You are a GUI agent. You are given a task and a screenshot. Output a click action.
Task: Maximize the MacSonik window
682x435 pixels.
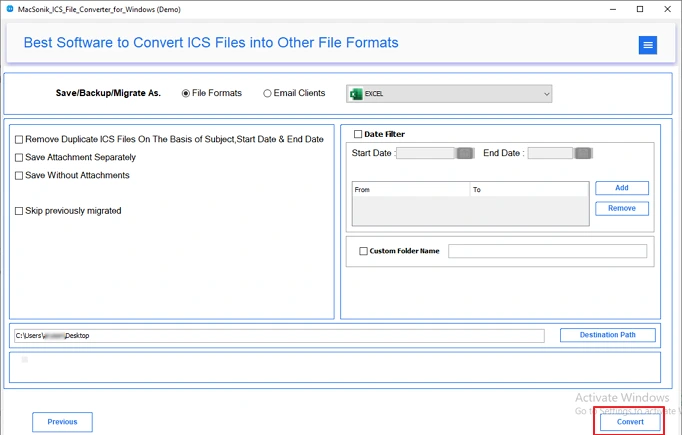point(640,9)
